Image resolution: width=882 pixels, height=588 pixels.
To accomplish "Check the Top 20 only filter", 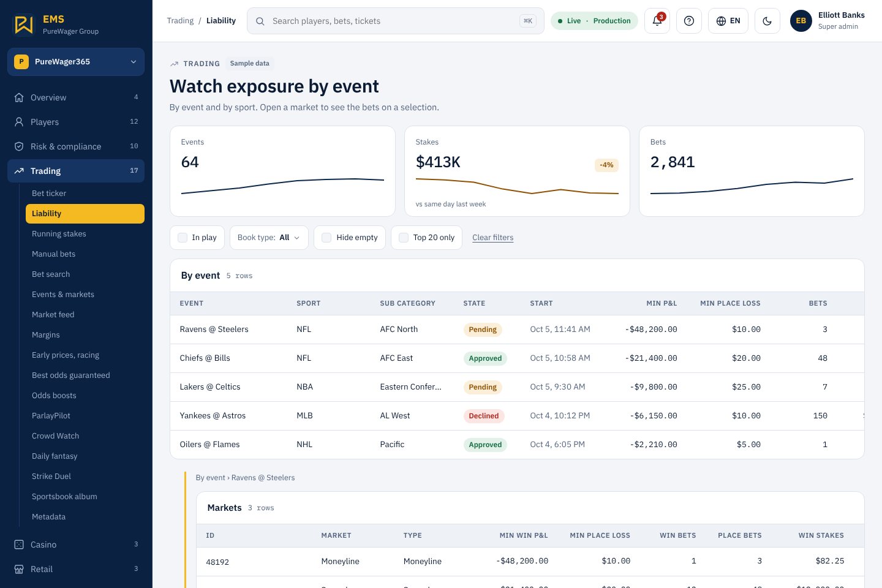I will (x=404, y=238).
